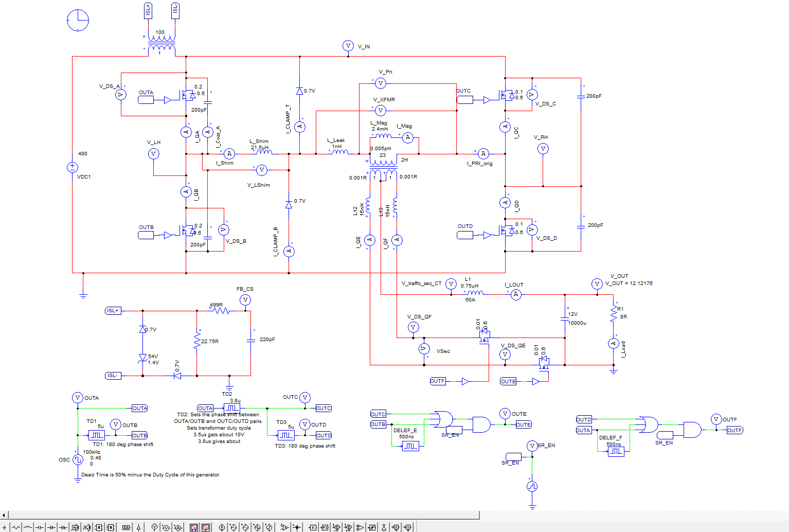
Task: Select the MOSFET element tool
Action: [75, 527]
